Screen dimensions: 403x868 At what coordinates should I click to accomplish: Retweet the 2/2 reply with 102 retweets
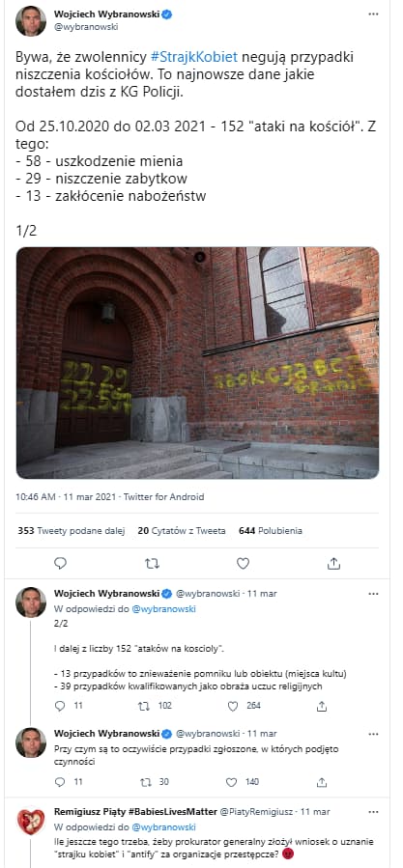[x=144, y=706]
